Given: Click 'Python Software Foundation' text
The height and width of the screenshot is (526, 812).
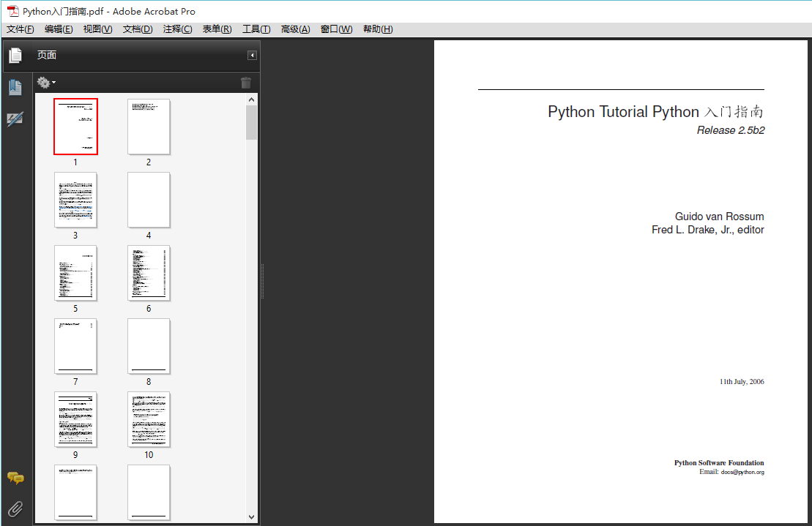Looking at the screenshot, I should point(719,463).
